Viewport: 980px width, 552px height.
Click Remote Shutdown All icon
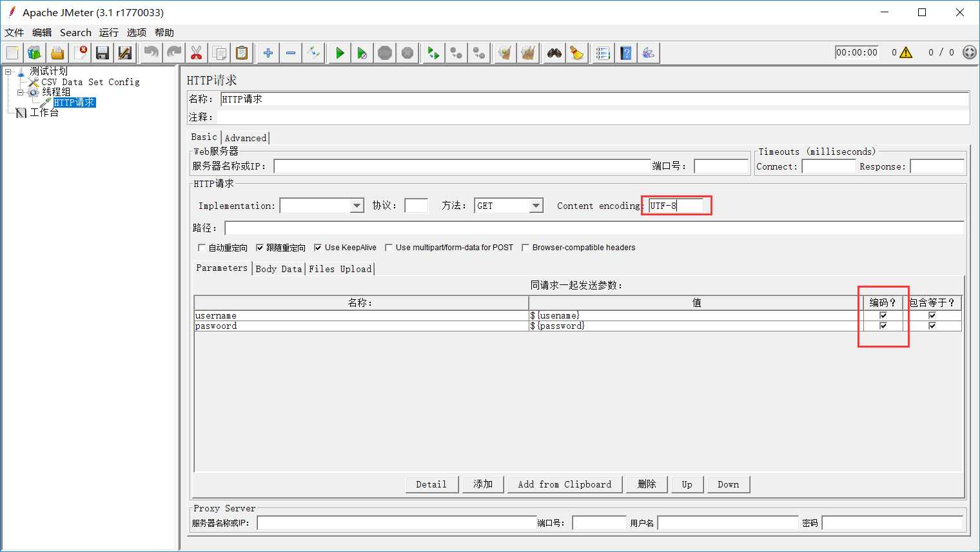coord(479,53)
